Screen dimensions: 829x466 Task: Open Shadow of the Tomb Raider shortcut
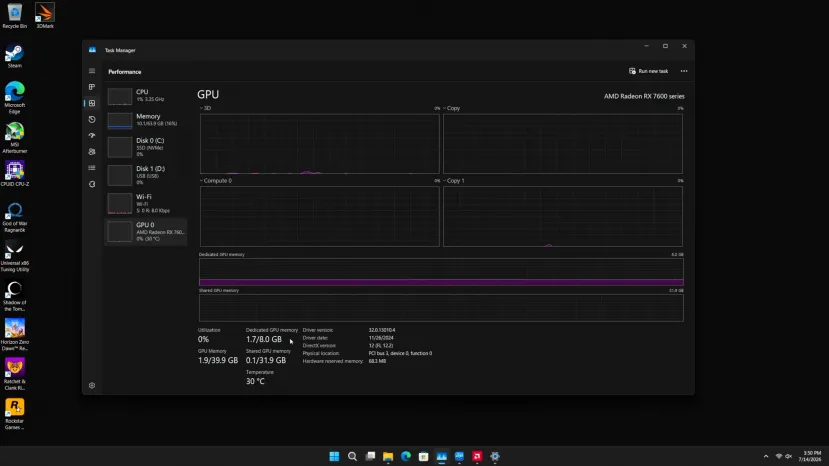[x=14, y=297]
